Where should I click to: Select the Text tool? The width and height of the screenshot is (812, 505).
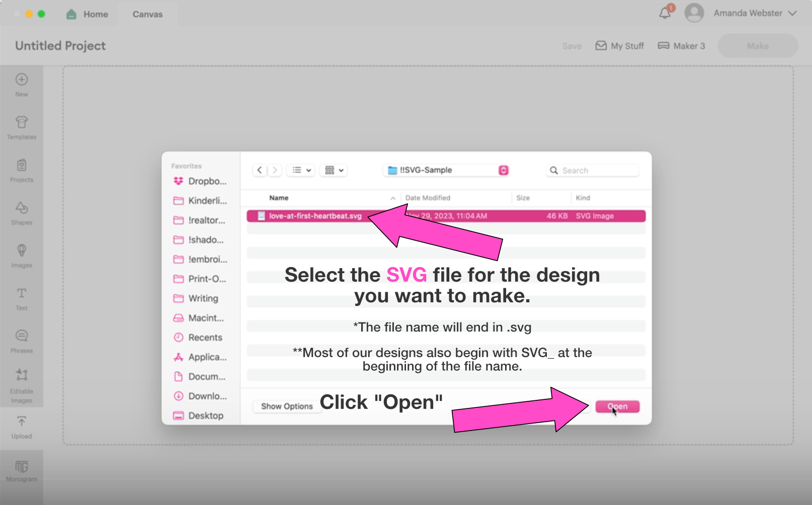click(x=22, y=298)
